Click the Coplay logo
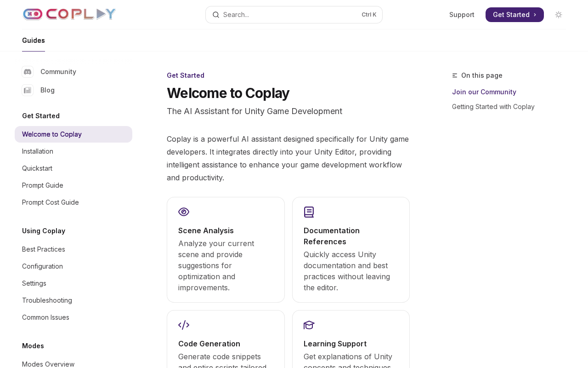 [x=69, y=14]
